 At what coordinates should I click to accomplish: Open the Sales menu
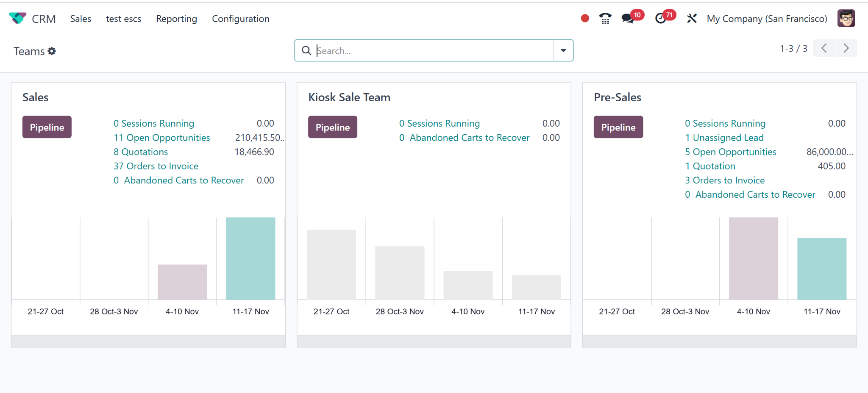pos(81,19)
